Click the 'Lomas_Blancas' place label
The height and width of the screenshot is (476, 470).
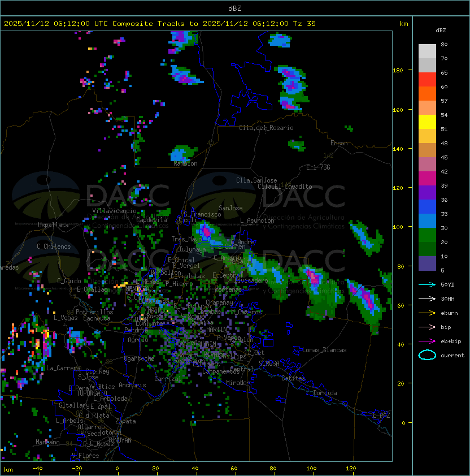click(324, 350)
